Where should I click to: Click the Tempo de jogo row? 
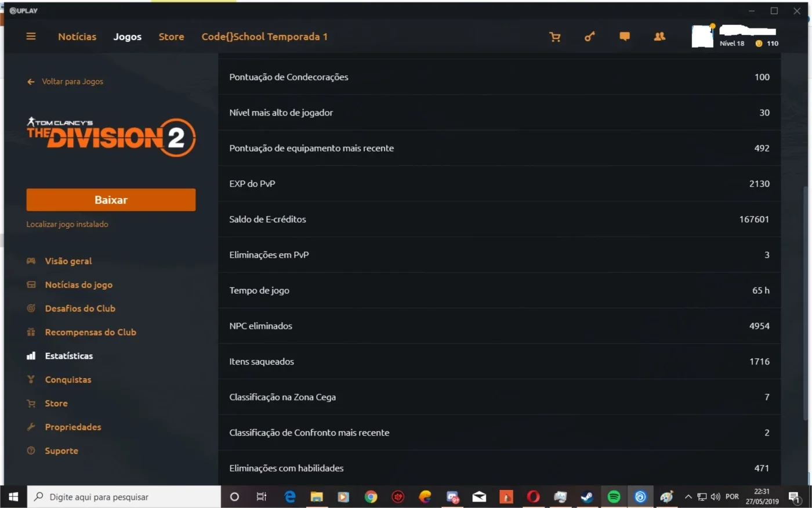499,290
